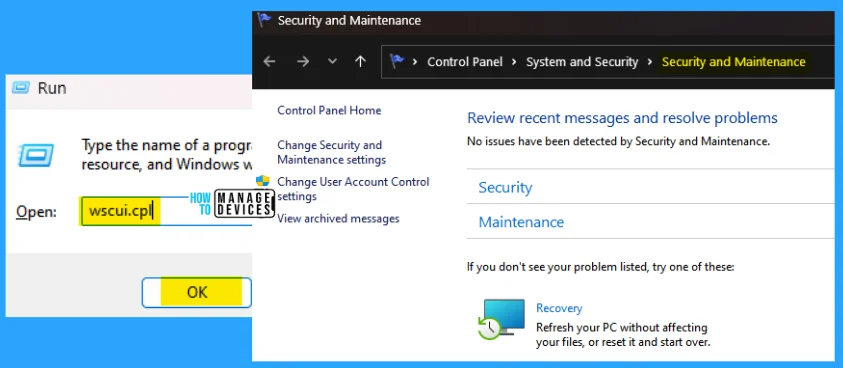Screen dimensions: 843x368
Task: Click the Forward arrow in the navigation bar
Action: (303, 62)
